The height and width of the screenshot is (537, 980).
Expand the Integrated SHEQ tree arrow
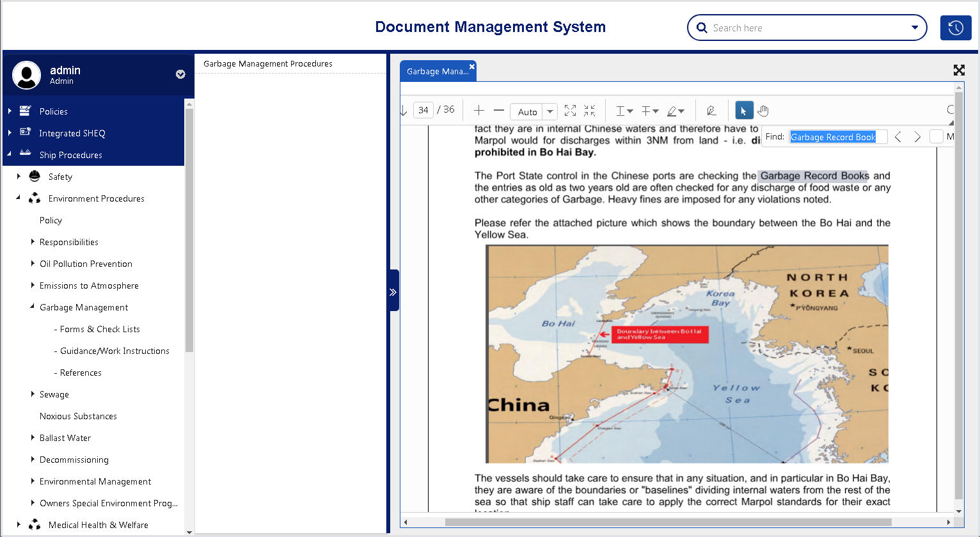10,132
